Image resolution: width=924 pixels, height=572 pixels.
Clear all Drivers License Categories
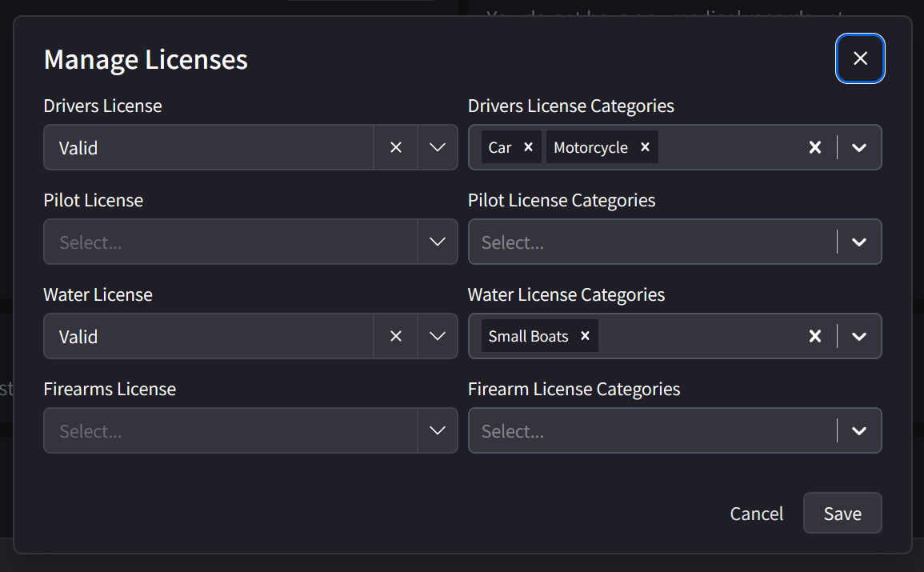(x=815, y=147)
